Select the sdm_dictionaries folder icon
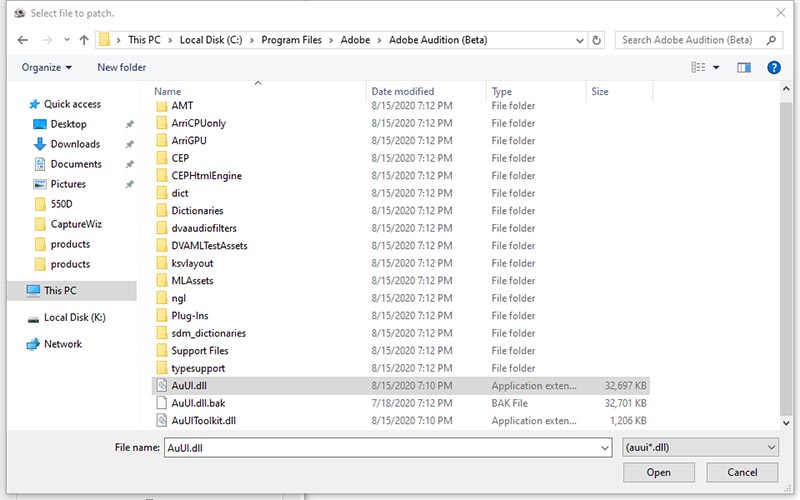The image size is (800, 500). pos(162,333)
